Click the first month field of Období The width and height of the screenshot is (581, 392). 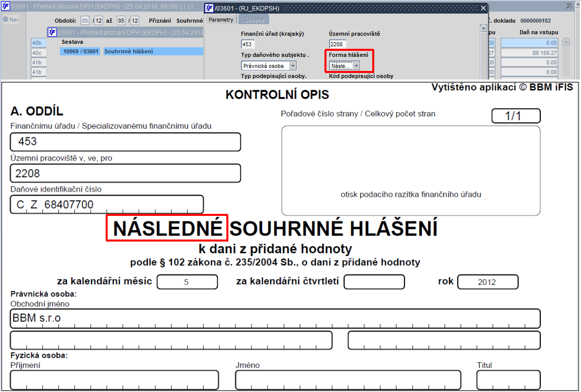(x=85, y=21)
